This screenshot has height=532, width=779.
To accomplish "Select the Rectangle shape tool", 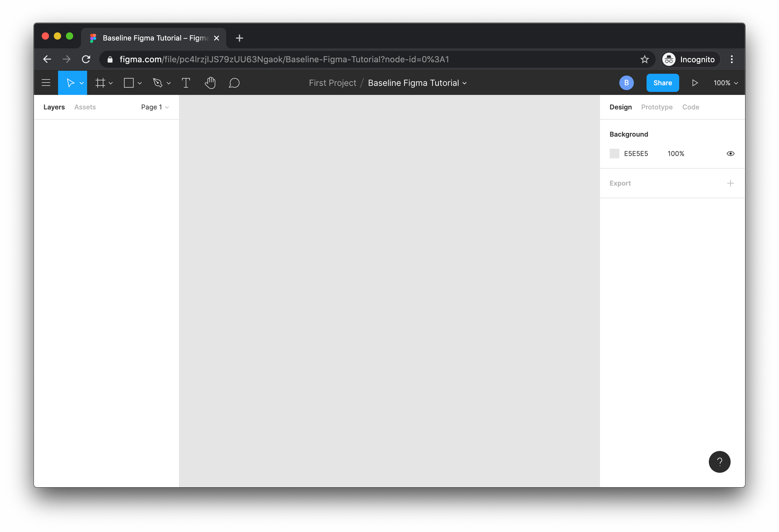I will [x=129, y=83].
